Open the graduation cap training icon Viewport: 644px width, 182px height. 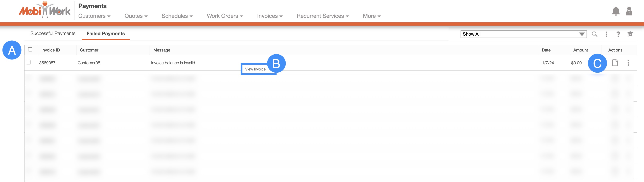630,34
